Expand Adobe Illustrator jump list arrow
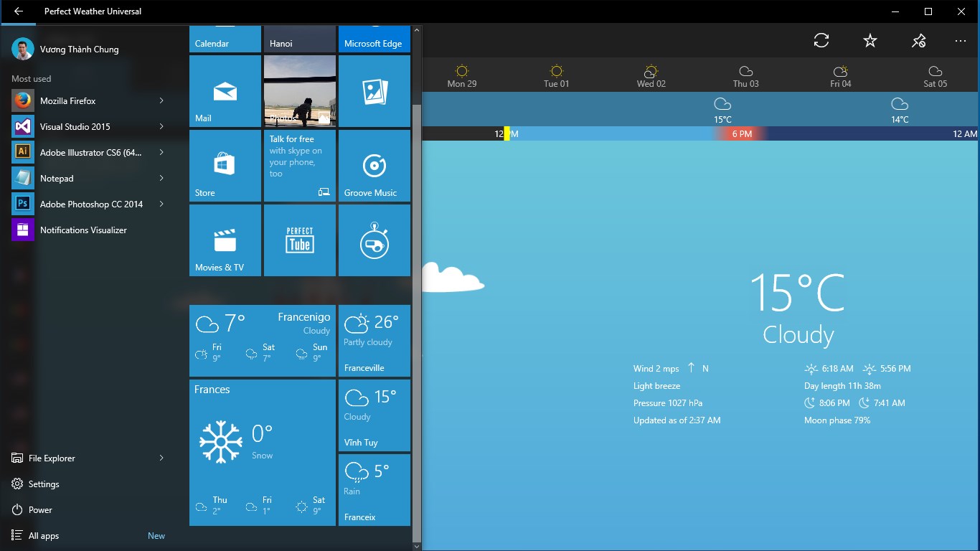 tap(161, 152)
